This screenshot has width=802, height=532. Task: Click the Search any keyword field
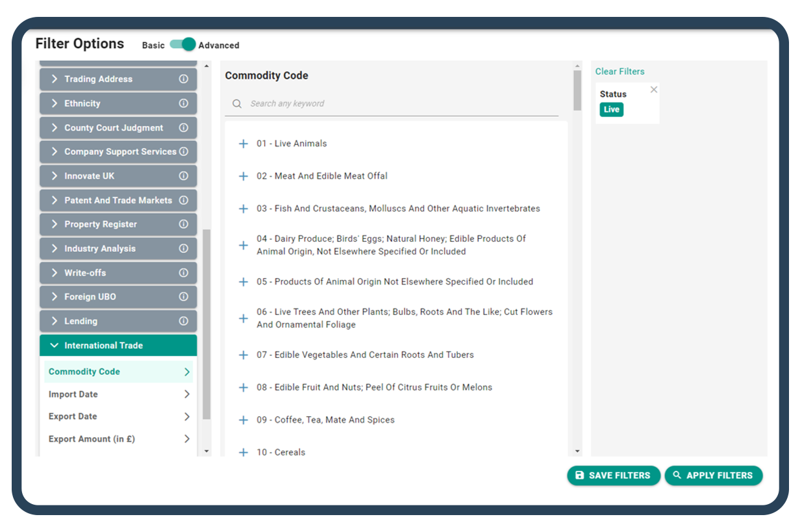click(392, 104)
